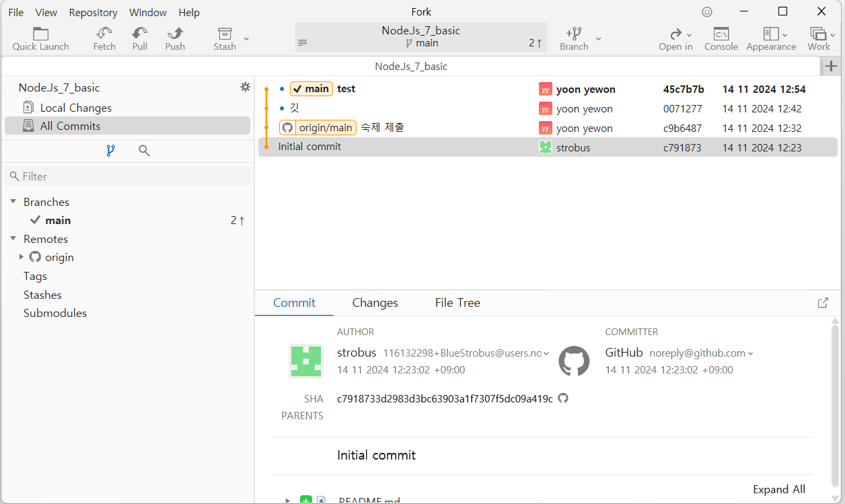
Task: Select the Commit details tab
Action: tap(295, 303)
